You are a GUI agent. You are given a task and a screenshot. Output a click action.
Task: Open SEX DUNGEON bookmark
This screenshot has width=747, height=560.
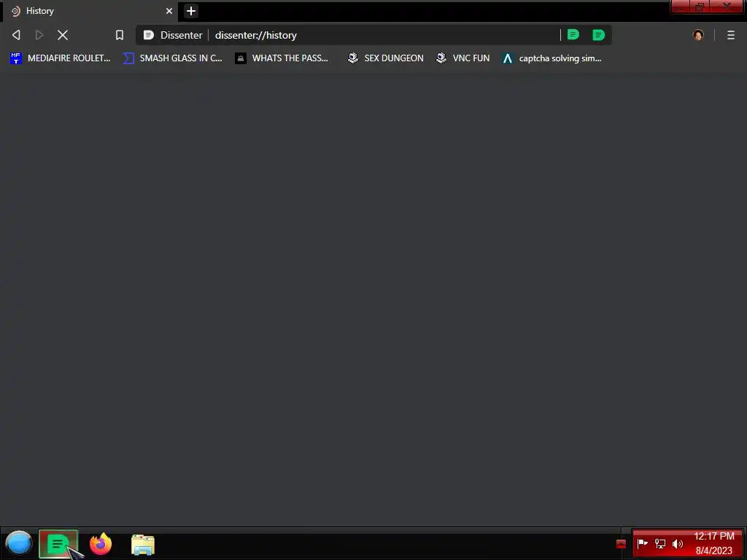coord(385,58)
